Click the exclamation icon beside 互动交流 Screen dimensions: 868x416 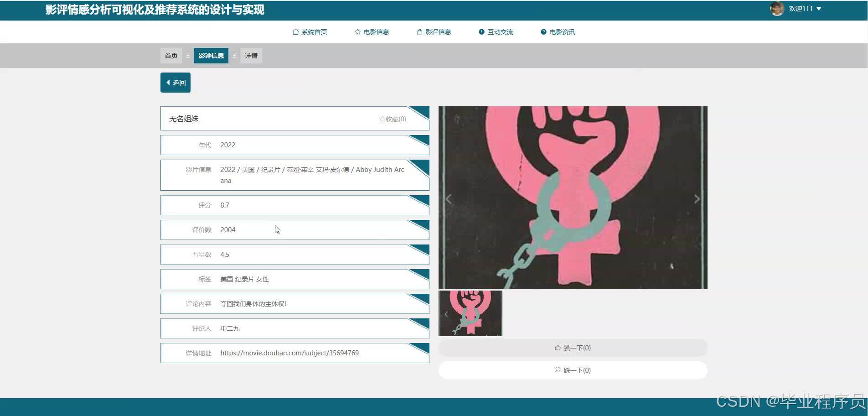(481, 32)
